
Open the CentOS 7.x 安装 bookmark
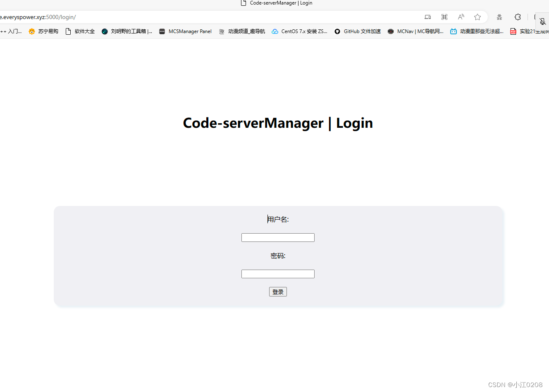299,31
